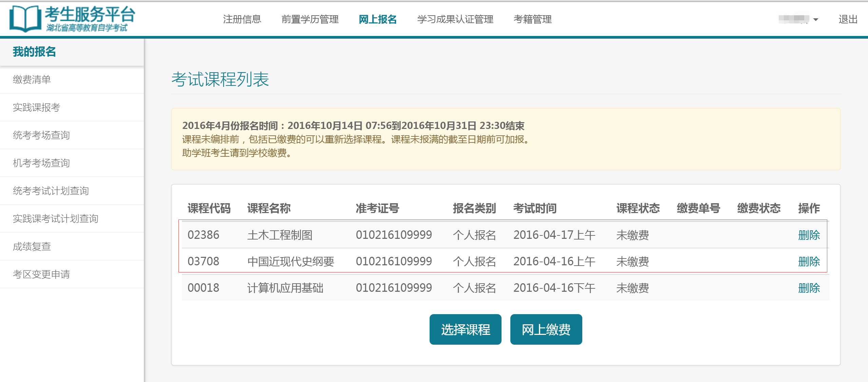This screenshot has height=382, width=868.
Task: Open the 注册信息 menu
Action: coord(242,19)
